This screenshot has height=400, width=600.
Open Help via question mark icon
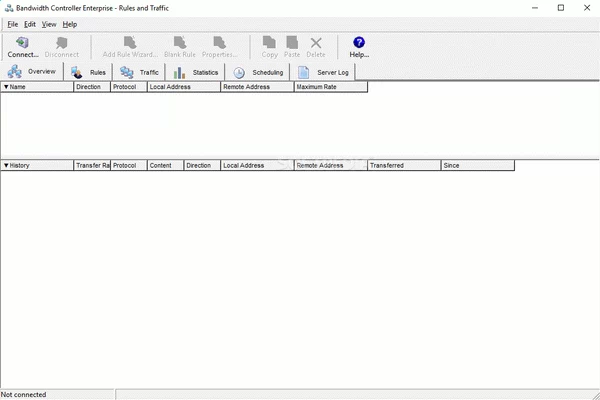pyautogui.click(x=359, y=42)
